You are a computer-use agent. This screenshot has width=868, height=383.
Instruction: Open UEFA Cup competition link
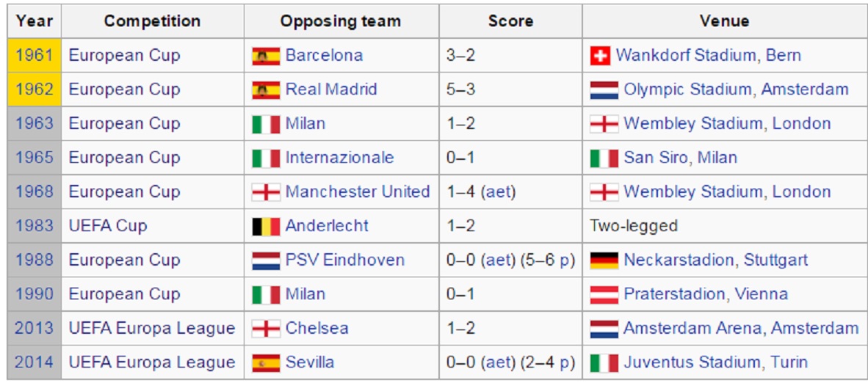[108, 225]
